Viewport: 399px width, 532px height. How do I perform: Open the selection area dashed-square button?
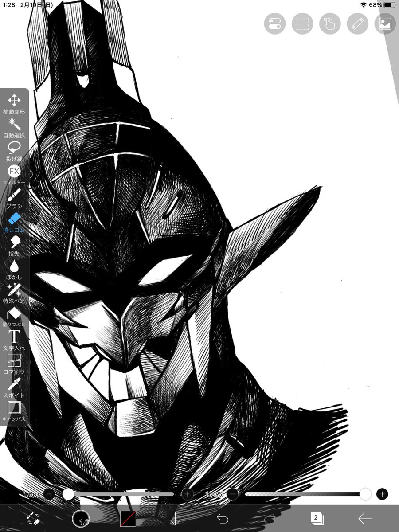click(x=302, y=23)
